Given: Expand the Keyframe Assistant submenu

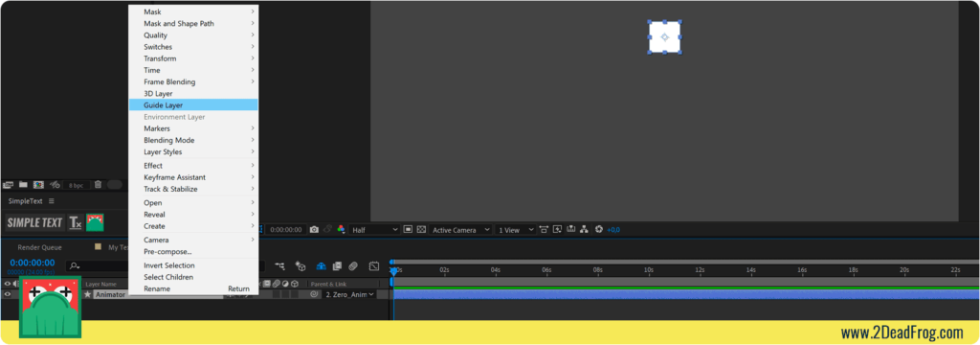Looking at the screenshot, I should click(x=193, y=177).
